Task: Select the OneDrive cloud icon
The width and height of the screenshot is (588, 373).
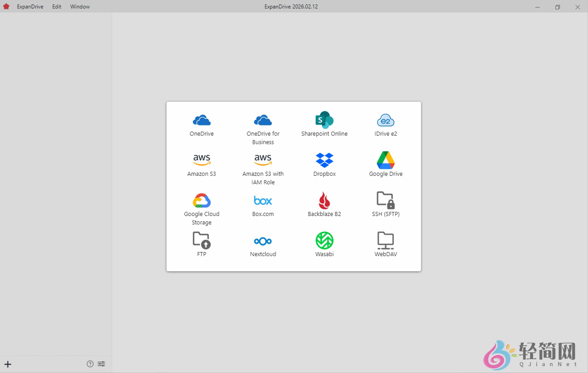Action: tap(201, 120)
